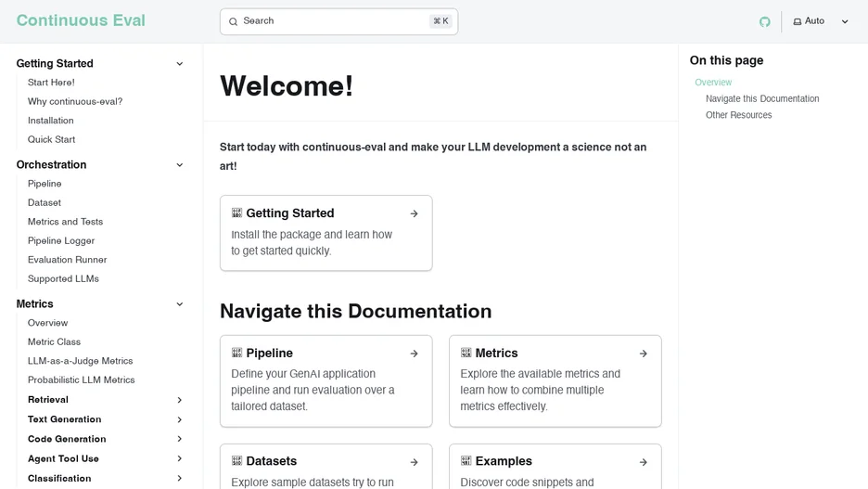This screenshot has height=489, width=868.
Task: Expand the Classification submenu chevron
Action: [x=179, y=479]
